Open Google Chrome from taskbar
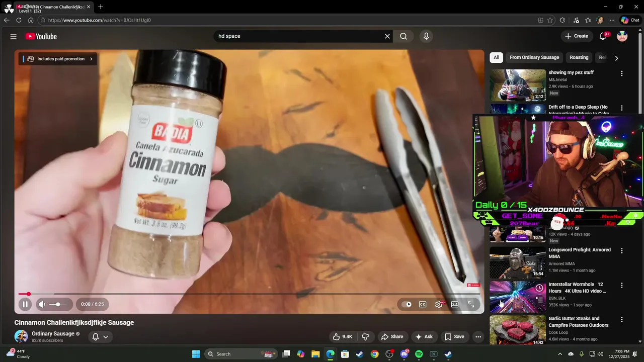Image resolution: width=644 pixels, height=362 pixels. [x=374, y=354]
